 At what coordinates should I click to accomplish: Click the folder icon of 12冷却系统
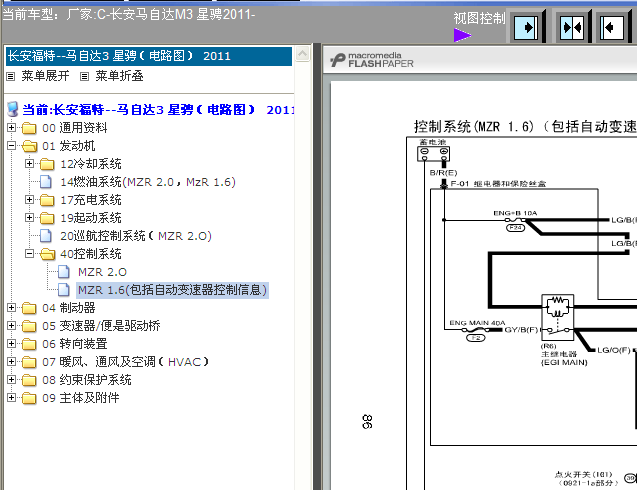click(47, 164)
